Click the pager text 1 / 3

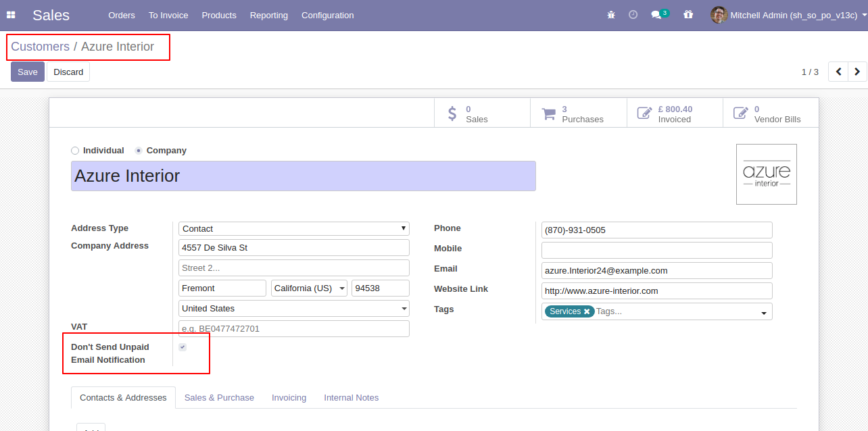tap(810, 72)
